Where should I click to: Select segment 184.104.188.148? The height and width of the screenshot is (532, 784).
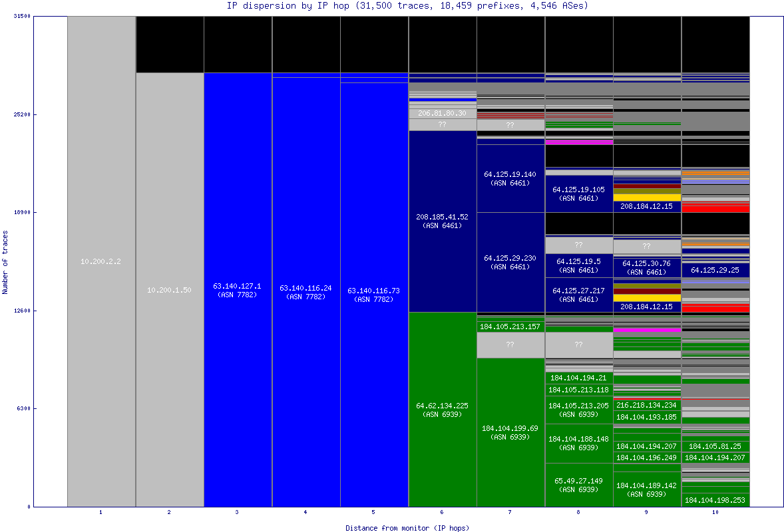coord(578,443)
